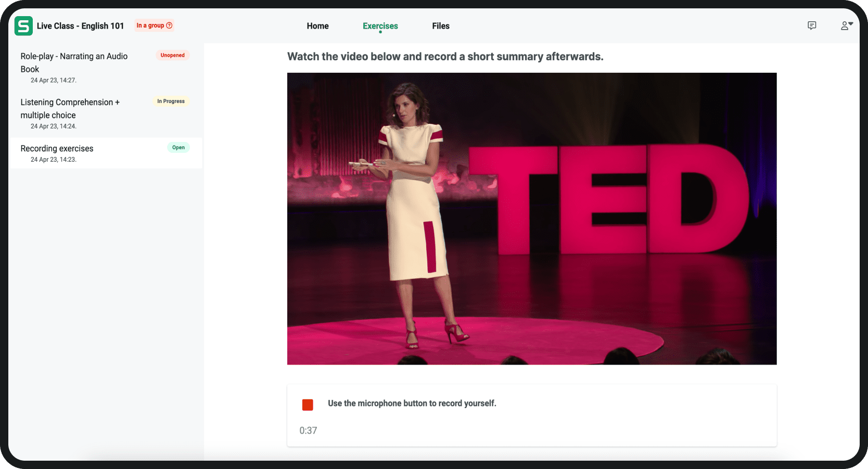Screen dimensions: 868x469
Task: Select the Exercises tab
Action: pos(380,26)
